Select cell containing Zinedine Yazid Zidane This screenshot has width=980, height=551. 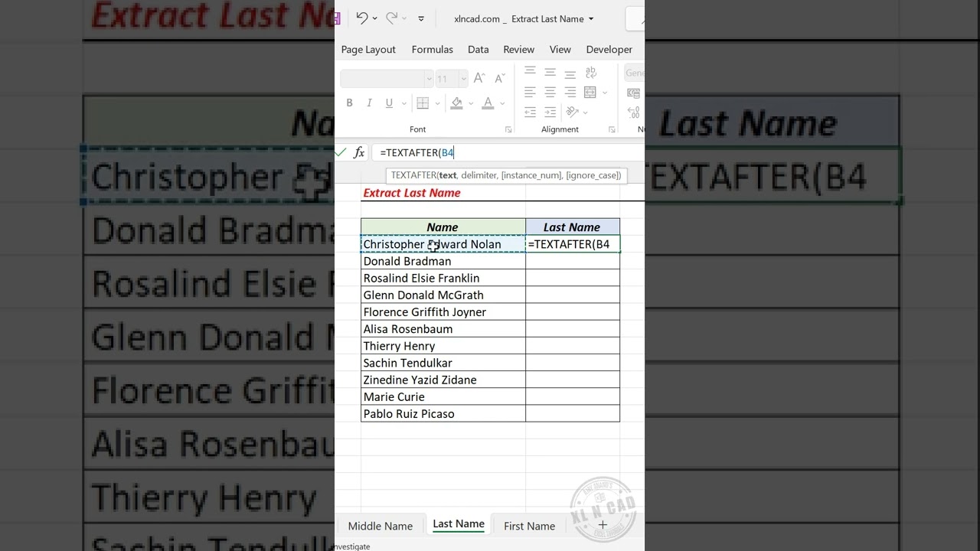click(x=443, y=380)
